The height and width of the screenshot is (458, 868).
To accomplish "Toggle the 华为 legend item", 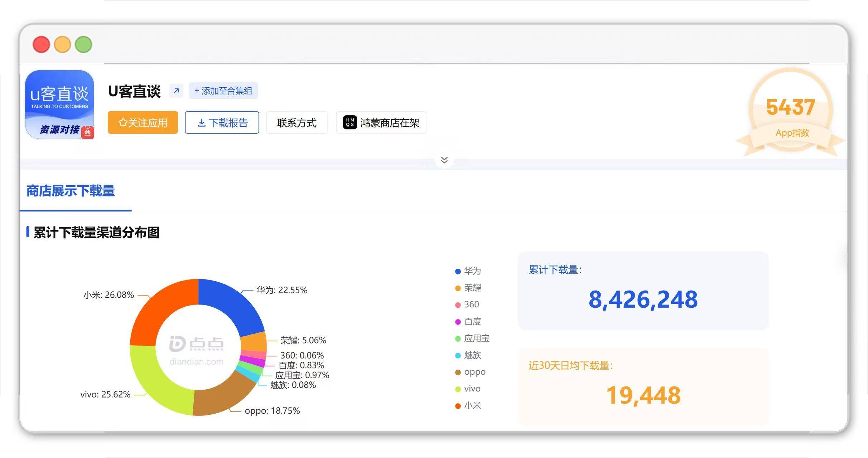I will pyautogui.click(x=468, y=271).
